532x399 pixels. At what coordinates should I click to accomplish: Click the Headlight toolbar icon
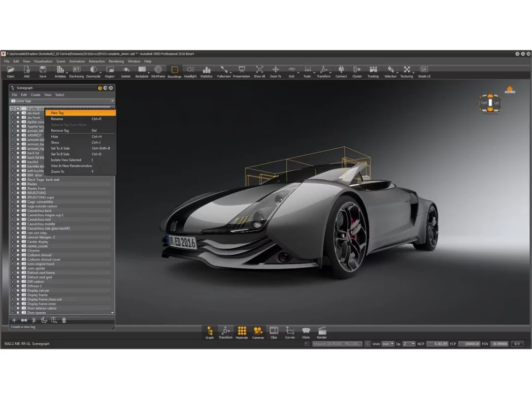click(190, 70)
